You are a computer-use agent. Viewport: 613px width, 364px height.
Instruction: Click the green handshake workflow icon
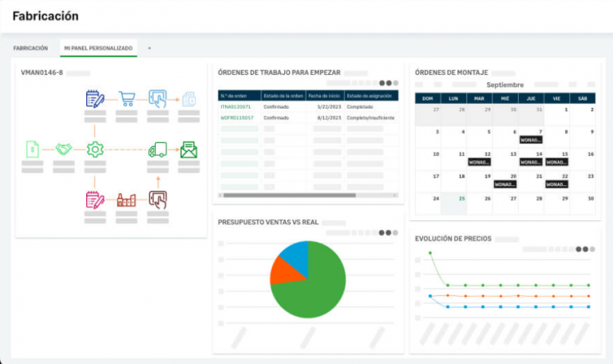[x=64, y=149]
